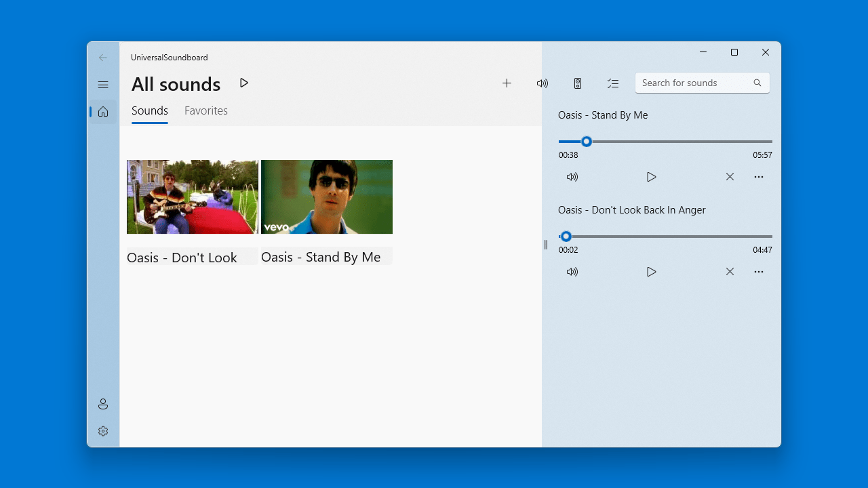
Task: Minimize the UniversalSoundboard window
Action: tap(703, 52)
